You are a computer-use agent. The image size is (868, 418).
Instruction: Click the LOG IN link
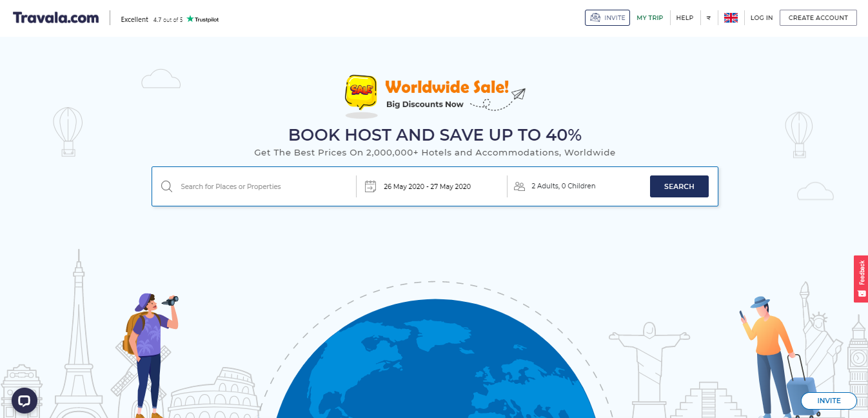coord(762,18)
